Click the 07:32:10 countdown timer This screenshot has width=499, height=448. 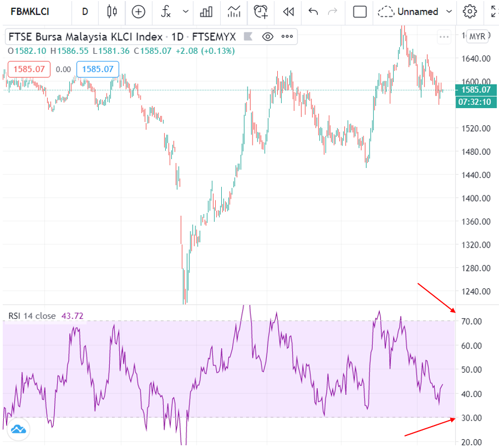[475, 102]
